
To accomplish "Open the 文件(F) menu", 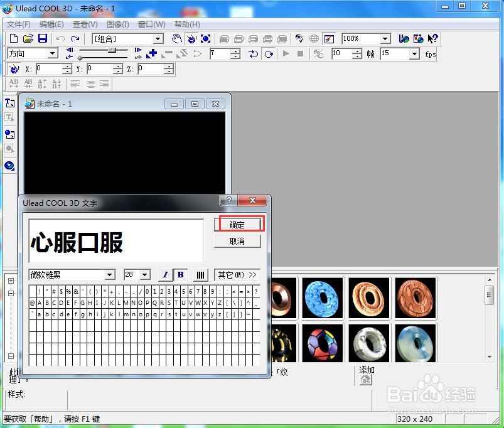I will tap(19, 24).
